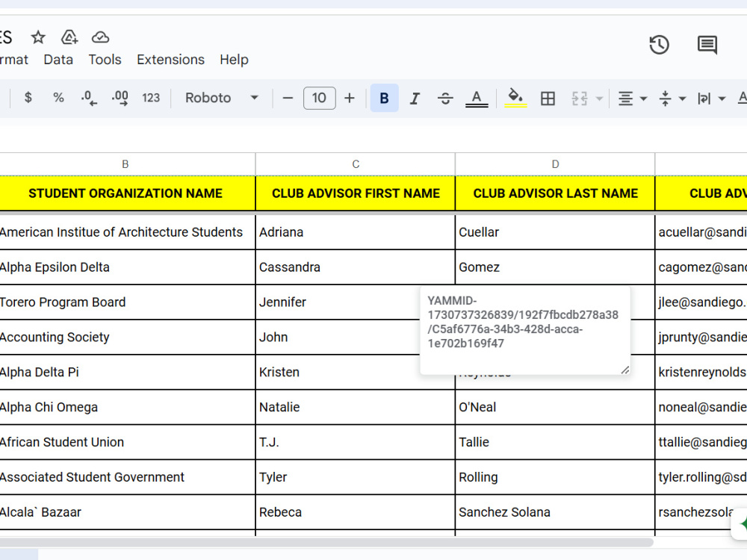This screenshot has width=747, height=560.
Task: Open Roboto font dropdown
Action: click(x=222, y=98)
